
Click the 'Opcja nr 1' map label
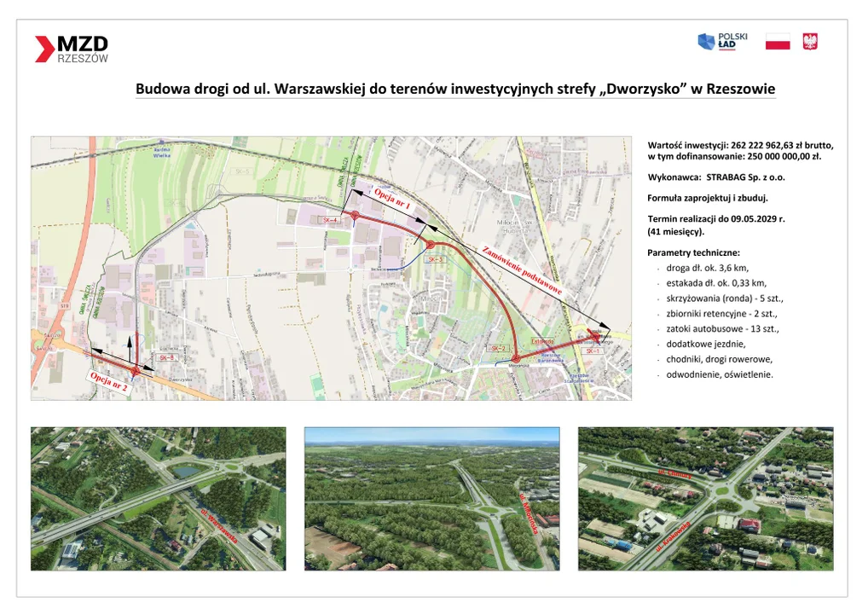[x=392, y=199]
